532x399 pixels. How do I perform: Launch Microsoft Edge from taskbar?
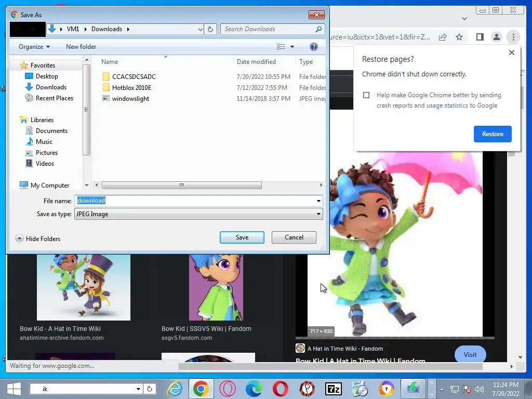click(x=254, y=389)
